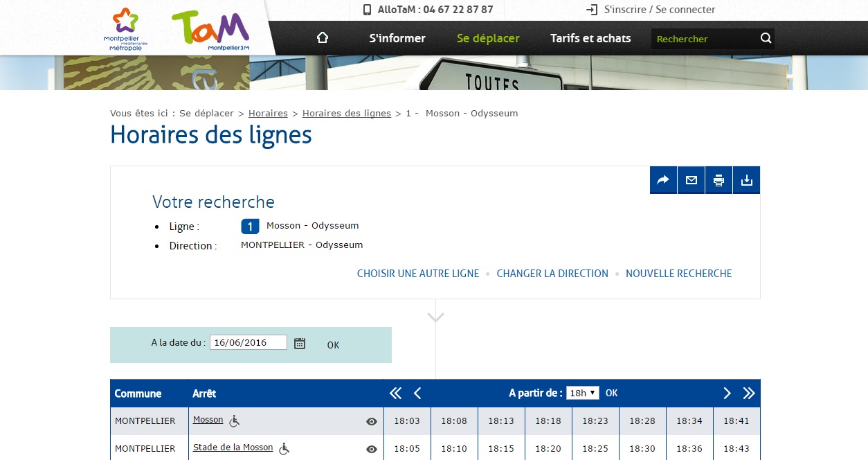Click the share arrow icon
The width and height of the screenshot is (868, 460).
663,180
